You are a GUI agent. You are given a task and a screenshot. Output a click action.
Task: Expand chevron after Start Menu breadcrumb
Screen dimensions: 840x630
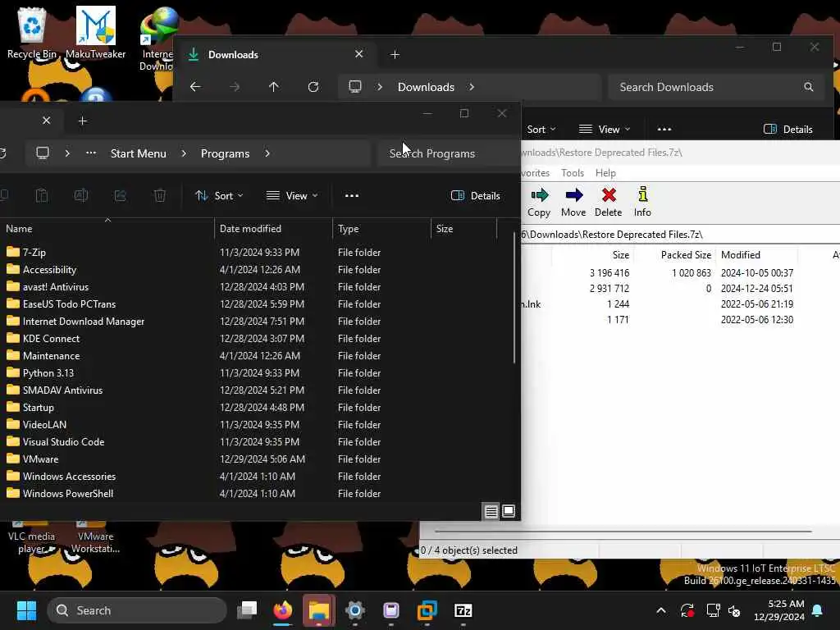coord(184,153)
